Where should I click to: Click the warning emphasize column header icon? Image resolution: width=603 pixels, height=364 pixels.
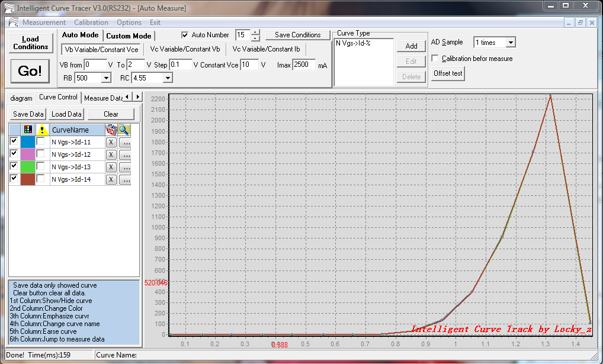tap(42, 130)
